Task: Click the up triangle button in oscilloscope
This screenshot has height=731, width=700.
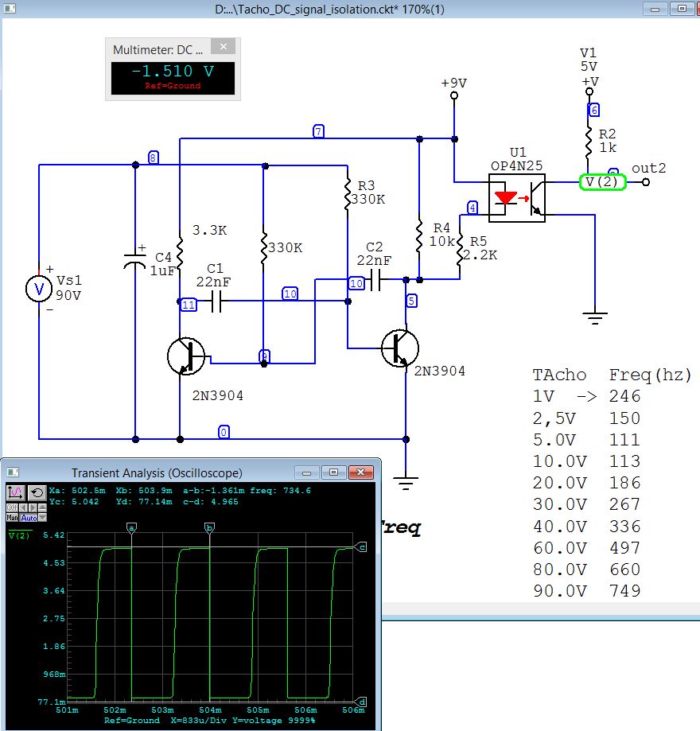Action: pos(42,507)
